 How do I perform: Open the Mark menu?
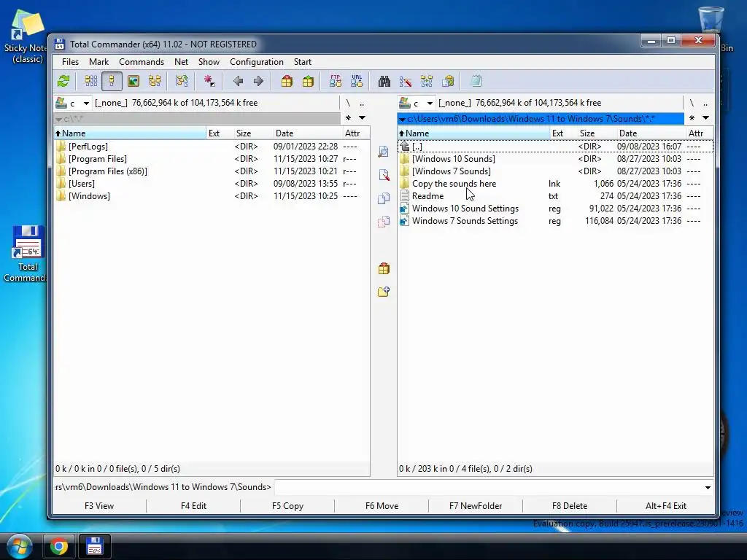98,62
